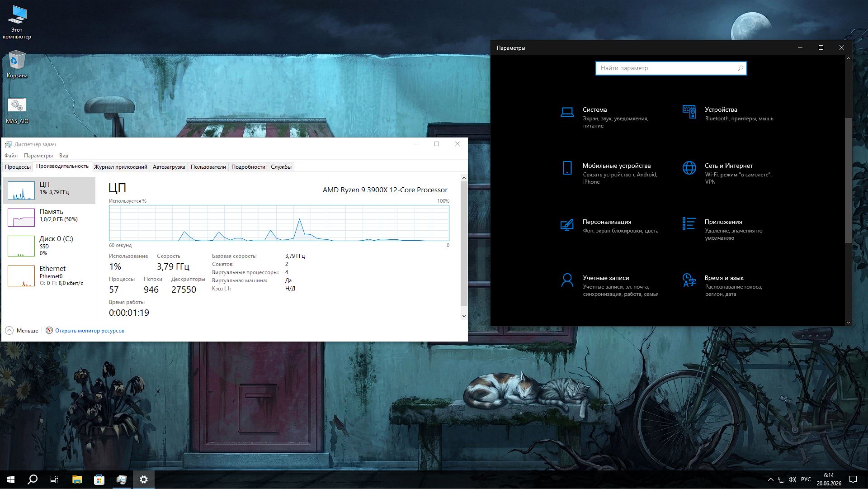Select the Память graph thumbnail
868x489 pixels.
(21, 218)
